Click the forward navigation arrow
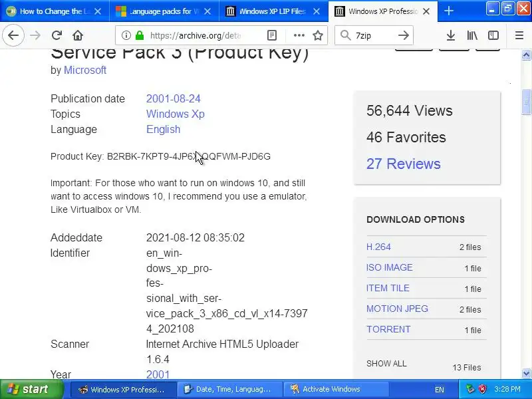Image resolution: width=532 pixels, height=399 pixels. point(35,35)
